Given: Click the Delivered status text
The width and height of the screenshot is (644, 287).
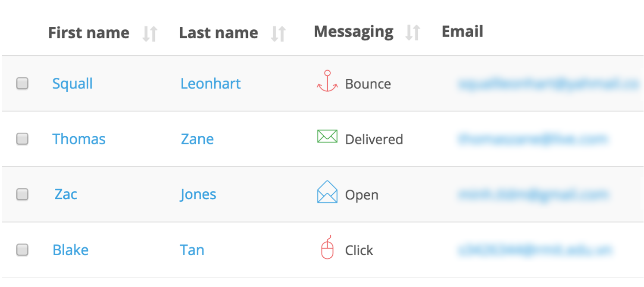Looking at the screenshot, I should pos(374,140).
